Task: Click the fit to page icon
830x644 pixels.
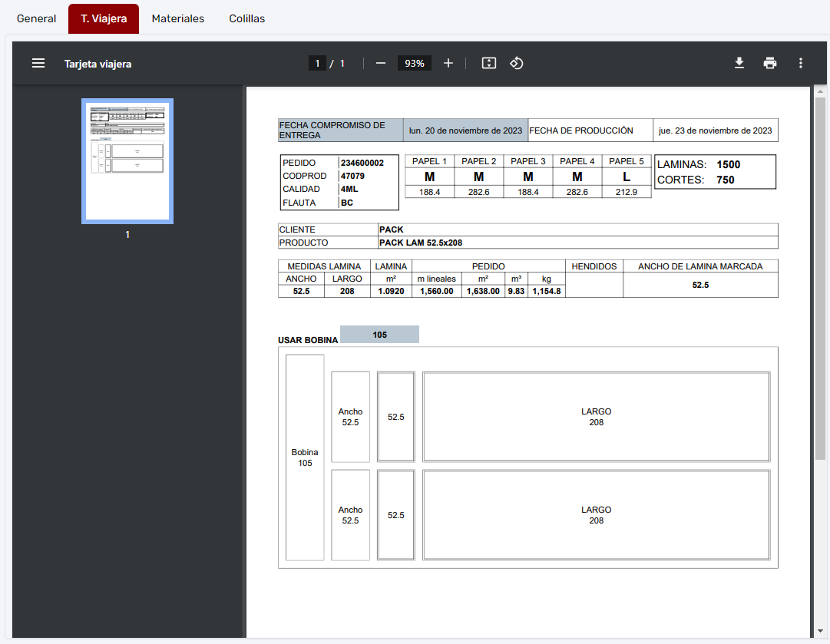Action: click(x=489, y=63)
